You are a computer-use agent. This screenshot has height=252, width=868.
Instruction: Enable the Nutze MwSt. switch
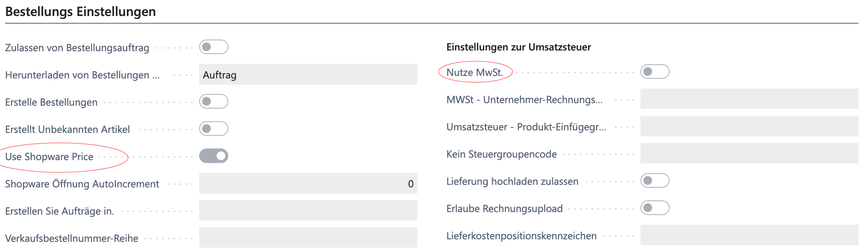coord(655,72)
